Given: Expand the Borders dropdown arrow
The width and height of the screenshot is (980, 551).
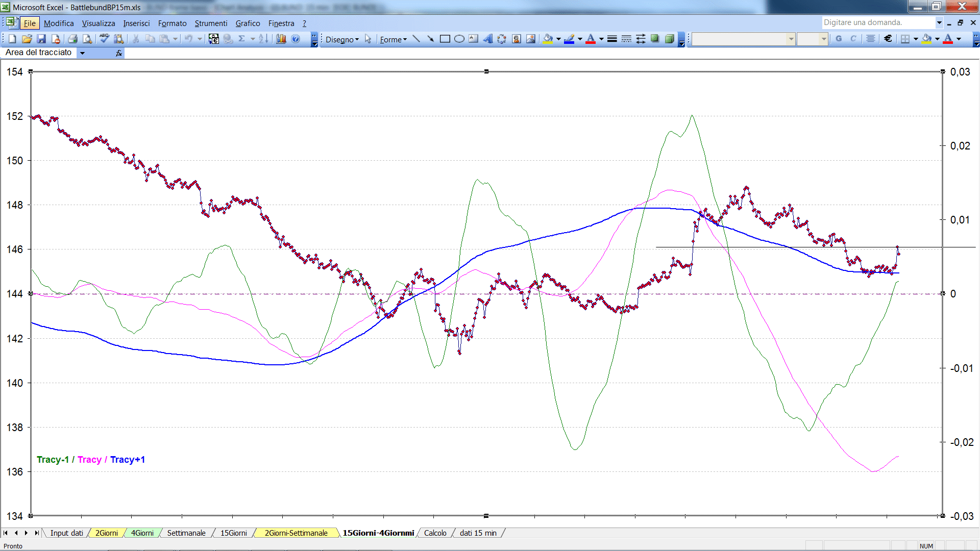Looking at the screenshot, I should coord(916,39).
